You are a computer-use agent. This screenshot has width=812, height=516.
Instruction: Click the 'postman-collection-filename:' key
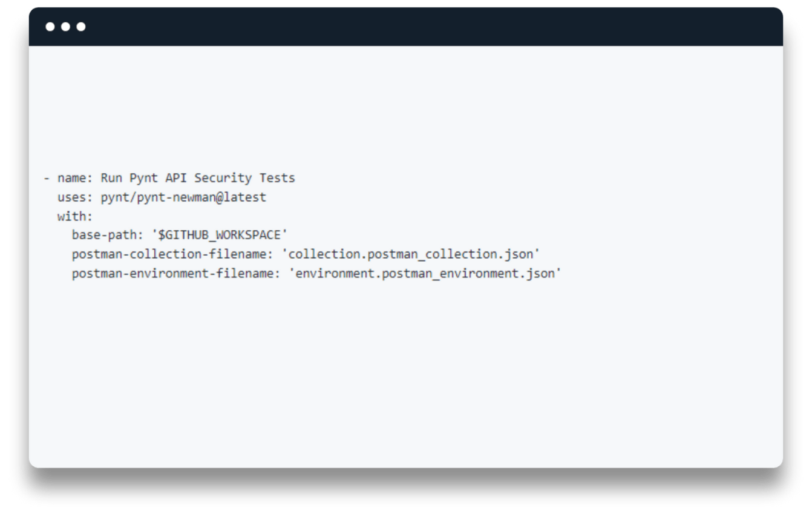[172, 254]
